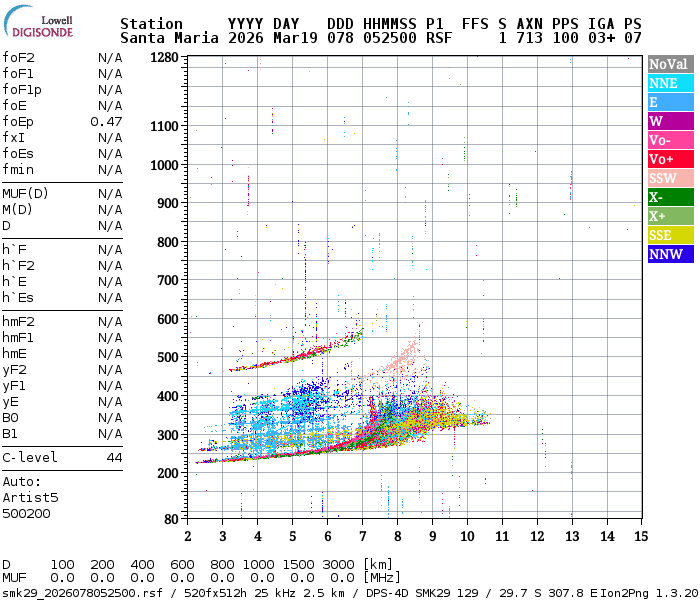Select the NNW dark blue legend swatch

tap(670, 254)
